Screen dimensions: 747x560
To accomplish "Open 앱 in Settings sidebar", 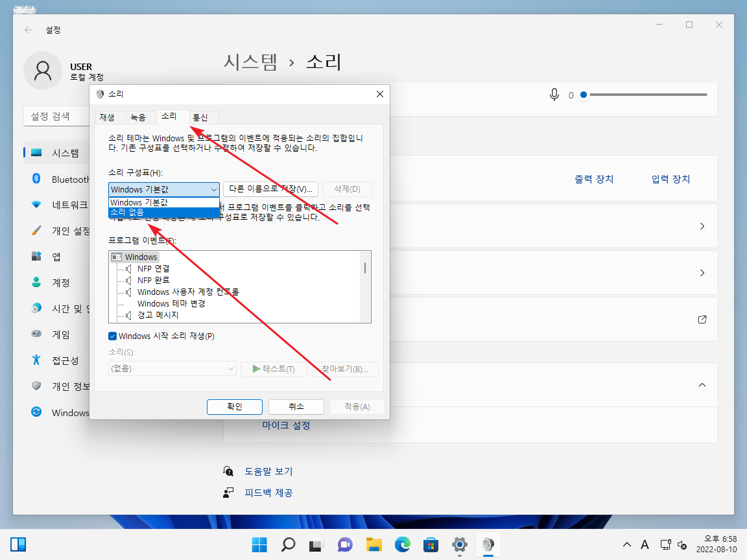I will tap(57, 257).
